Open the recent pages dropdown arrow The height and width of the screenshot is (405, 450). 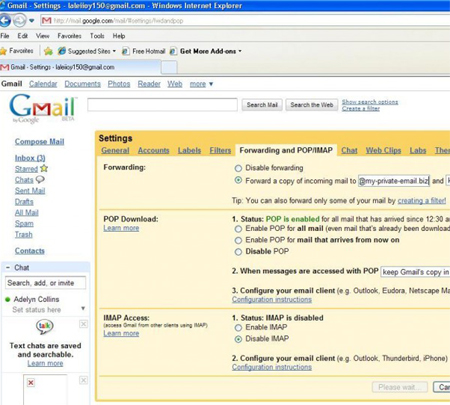click(x=32, y=21)
